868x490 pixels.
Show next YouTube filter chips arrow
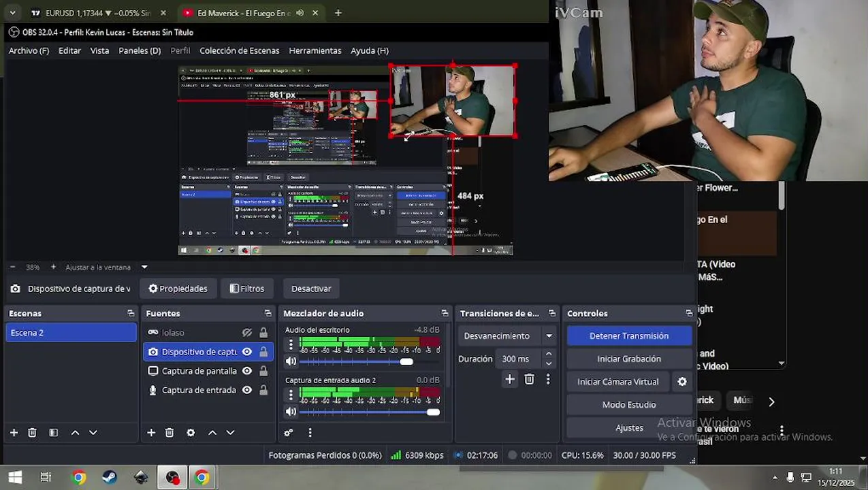[771, 402]
